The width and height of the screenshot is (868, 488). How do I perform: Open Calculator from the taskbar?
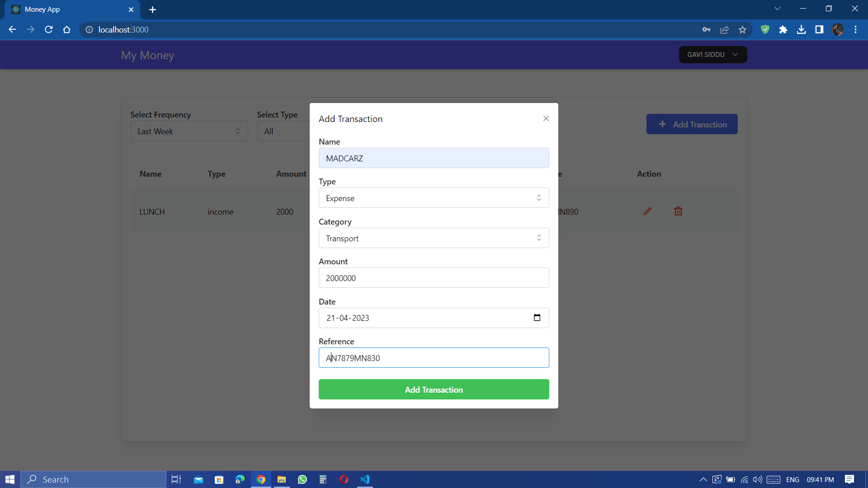point(323,479)
